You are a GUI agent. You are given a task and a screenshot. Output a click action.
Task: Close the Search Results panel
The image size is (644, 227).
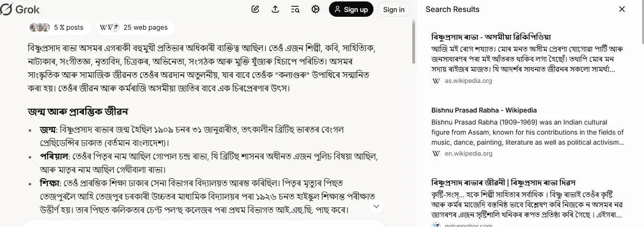(622, 9)
